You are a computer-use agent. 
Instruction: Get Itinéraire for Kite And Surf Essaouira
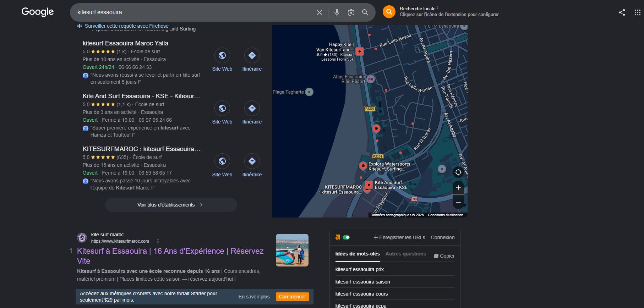tap(252, 112)
